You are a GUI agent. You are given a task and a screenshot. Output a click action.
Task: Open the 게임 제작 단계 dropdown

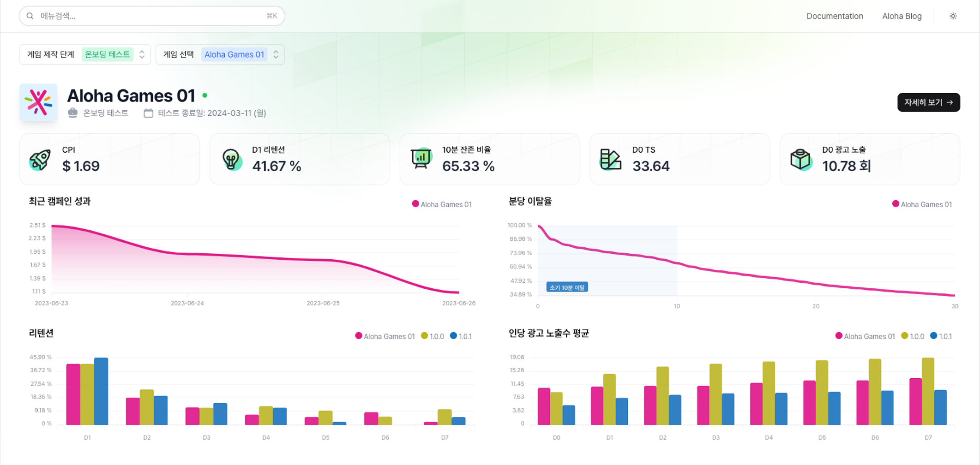[85, 54]
